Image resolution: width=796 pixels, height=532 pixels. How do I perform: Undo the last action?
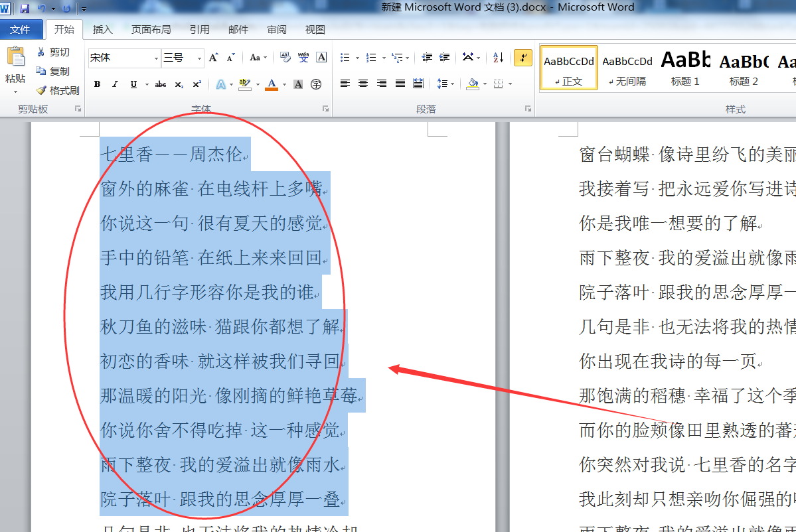42,8
